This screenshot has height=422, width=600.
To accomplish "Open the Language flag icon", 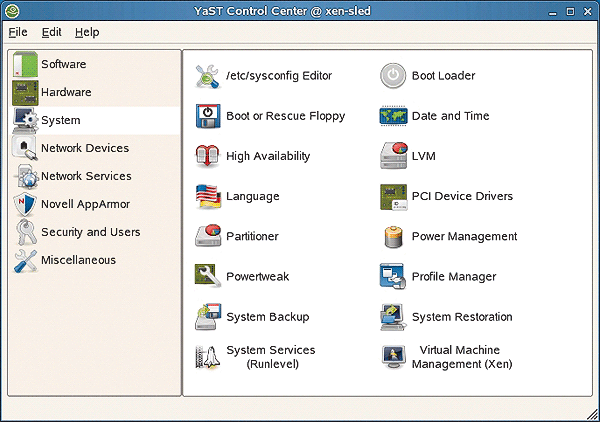I will 208,196.
